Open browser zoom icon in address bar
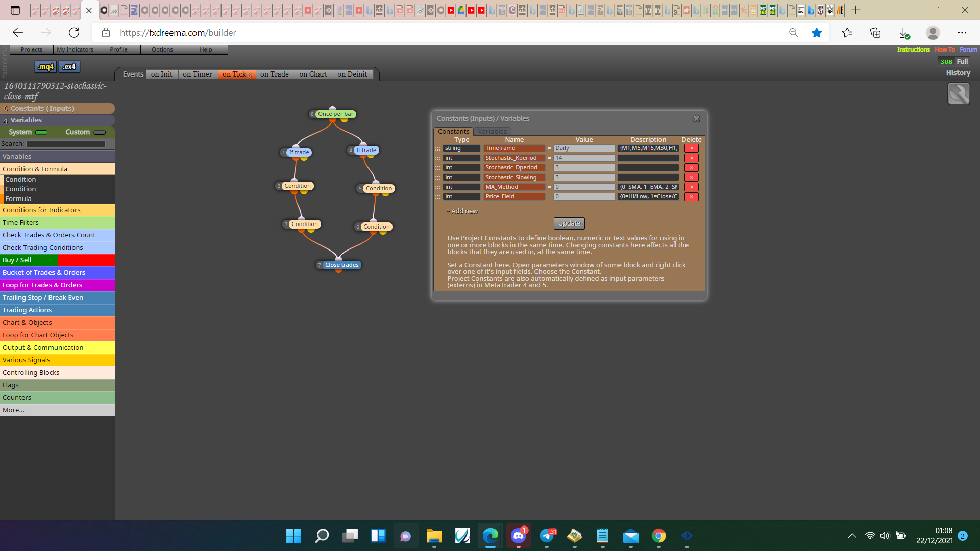The image size is (980, 551). [x=793, y=33]
